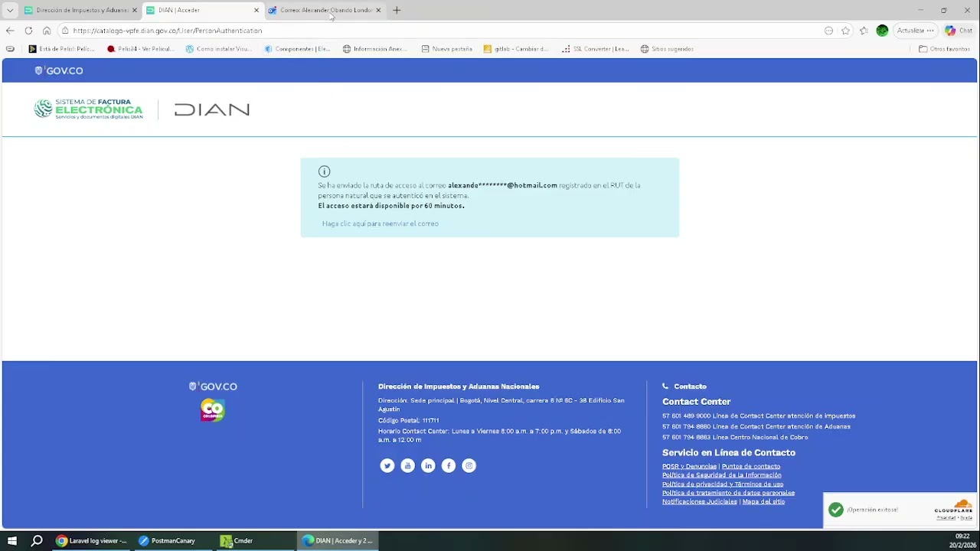Open 'Información Anex...' bookmark
Viewport: 980px width, 551px height.
pyautogui.click(x=375, y=49)
